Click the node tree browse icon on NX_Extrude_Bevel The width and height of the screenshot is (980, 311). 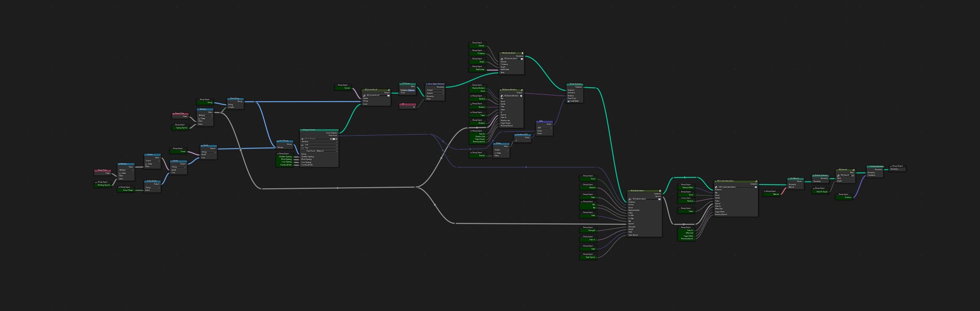502,59
